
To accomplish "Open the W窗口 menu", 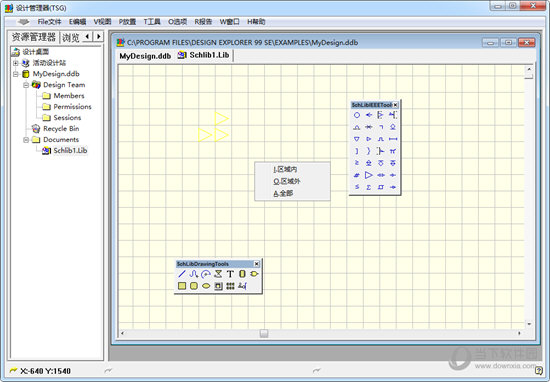I will (x=229, y=22).
